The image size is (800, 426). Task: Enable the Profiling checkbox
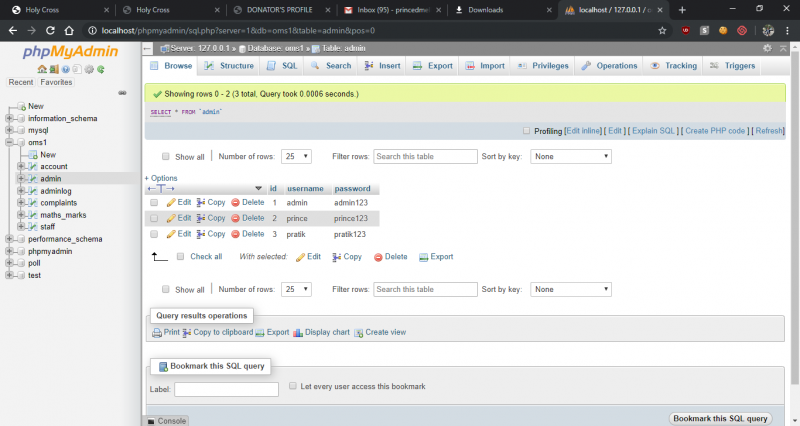click(526, 131)
